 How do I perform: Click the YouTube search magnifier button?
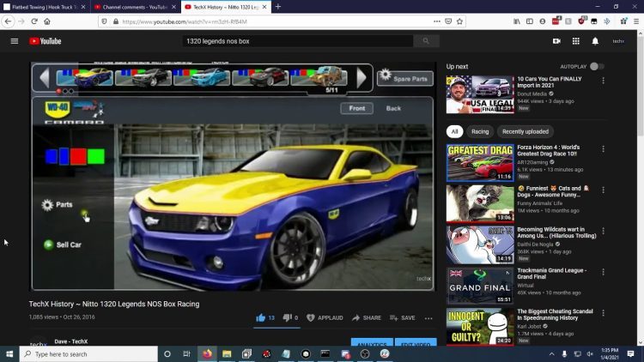coord(426,41)
